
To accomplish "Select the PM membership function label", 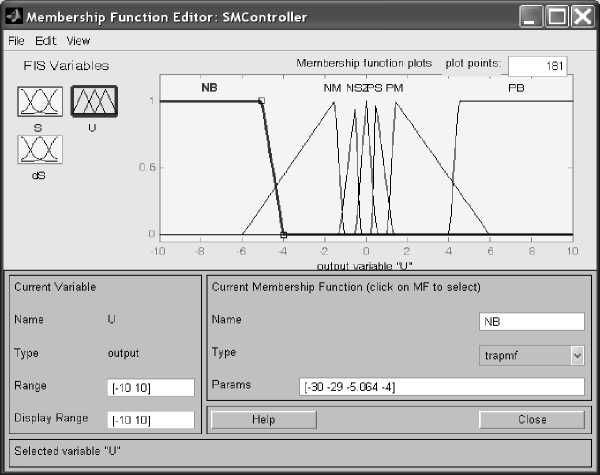I will point(395,88).
